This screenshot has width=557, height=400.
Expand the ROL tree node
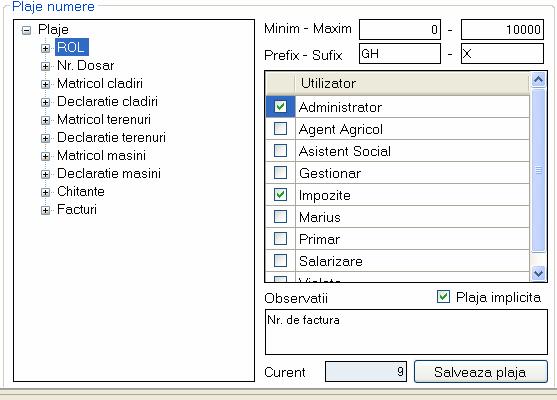pyautogui.click(x=45, y=48)
